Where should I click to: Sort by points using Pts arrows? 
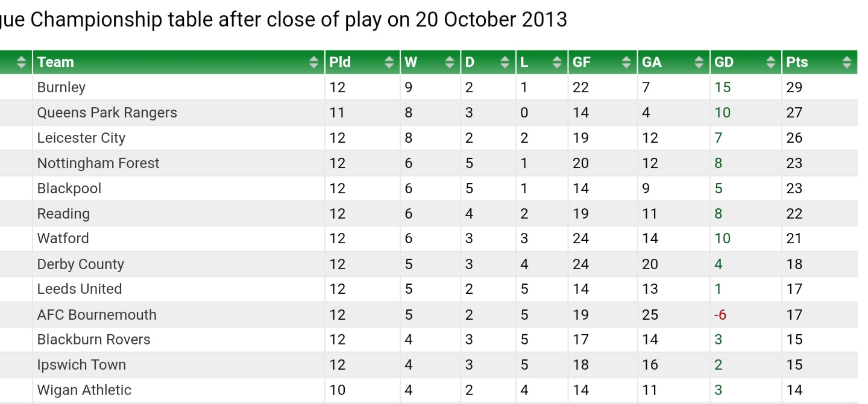click(846, 62)
